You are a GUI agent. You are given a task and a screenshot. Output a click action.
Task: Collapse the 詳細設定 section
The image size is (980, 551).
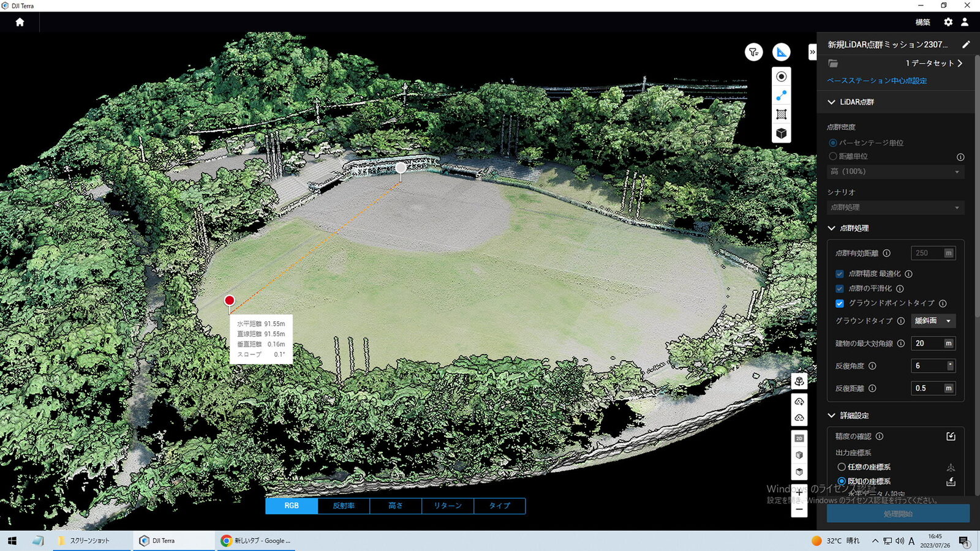point(831,416)
